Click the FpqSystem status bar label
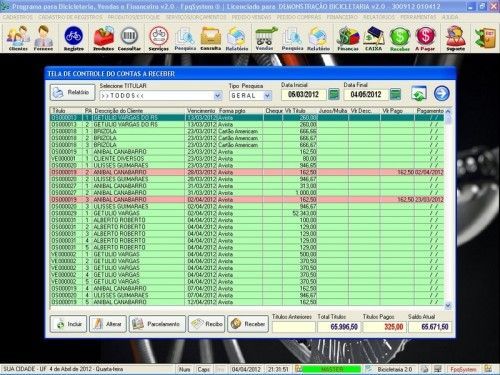This screenshot has width=500, height=375. 463,369
